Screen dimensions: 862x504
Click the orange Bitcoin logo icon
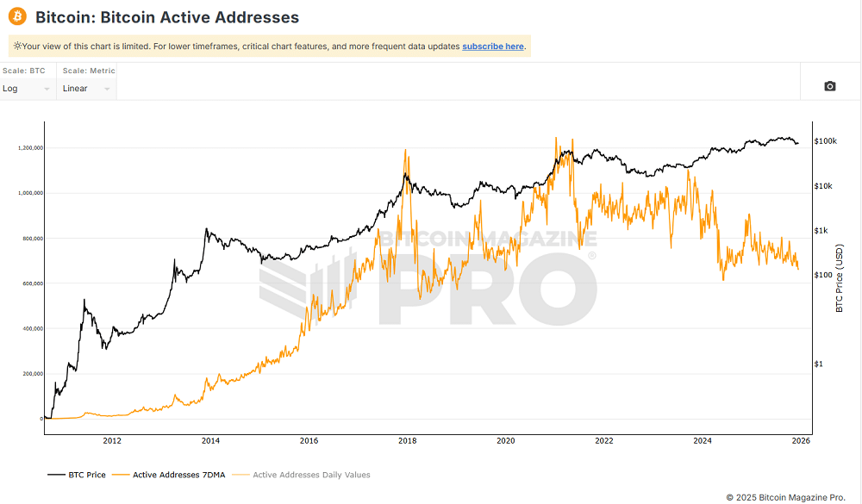pos(17,17)
